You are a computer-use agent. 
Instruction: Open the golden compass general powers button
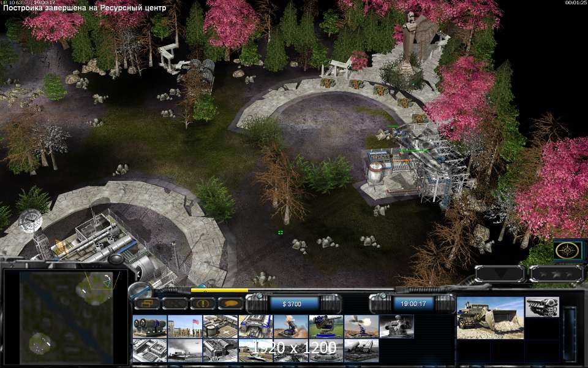click(x=567, y=250)
